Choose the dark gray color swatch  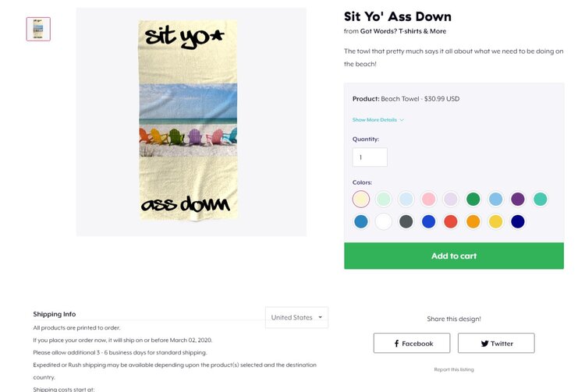click(406, 221)
